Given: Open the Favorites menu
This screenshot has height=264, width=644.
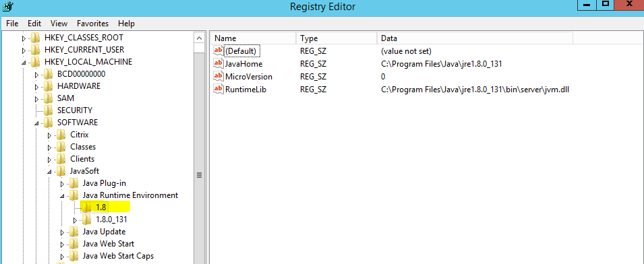Looking at the screenshot, I should [x=93, y=24].
